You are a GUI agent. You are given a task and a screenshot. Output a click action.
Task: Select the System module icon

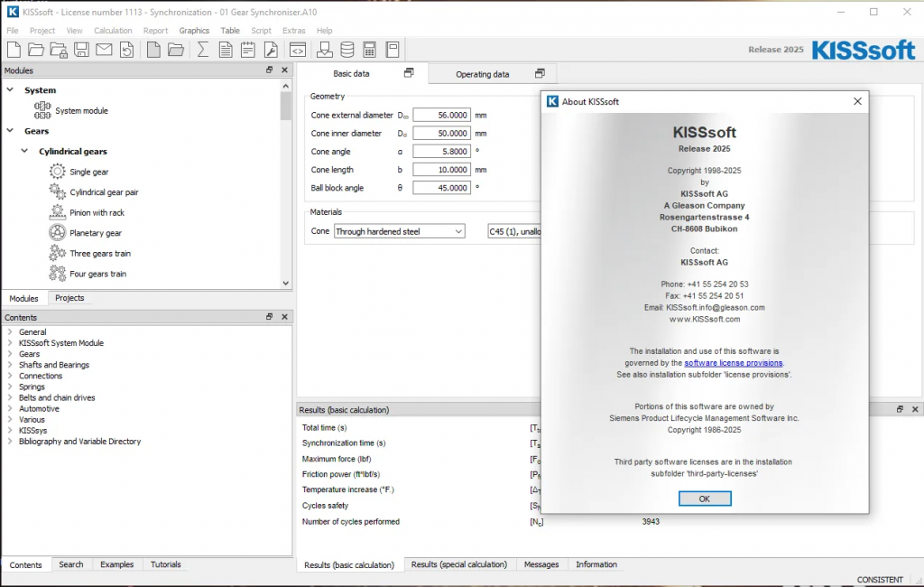tap(42, 110)
